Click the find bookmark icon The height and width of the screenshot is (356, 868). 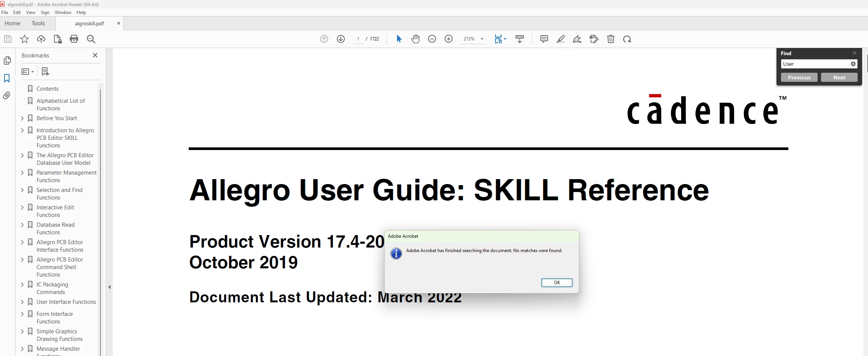45,71
